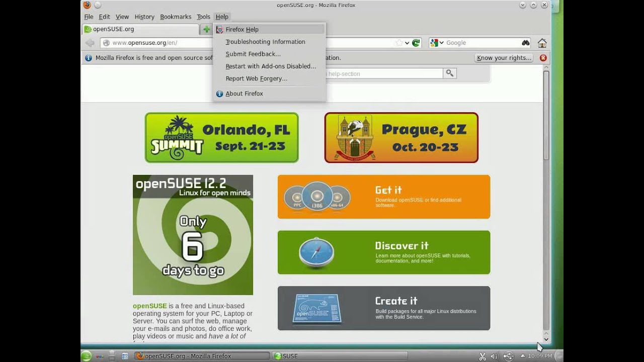Click the page vertical scrollbar thumb
This screenshot has height=362, width=644.
(546, 116)
